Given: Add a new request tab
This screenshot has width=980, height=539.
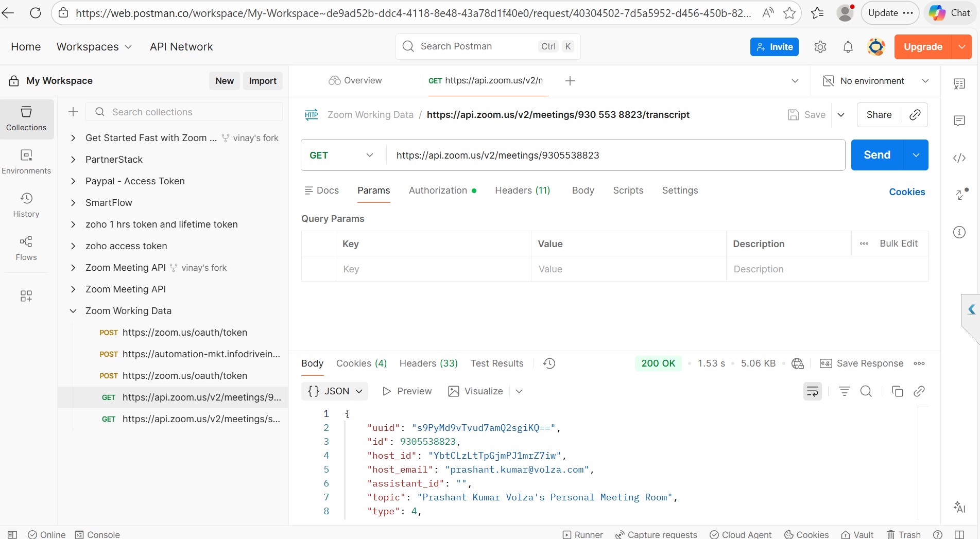Looking at the screenshot, I should (570, 81).
